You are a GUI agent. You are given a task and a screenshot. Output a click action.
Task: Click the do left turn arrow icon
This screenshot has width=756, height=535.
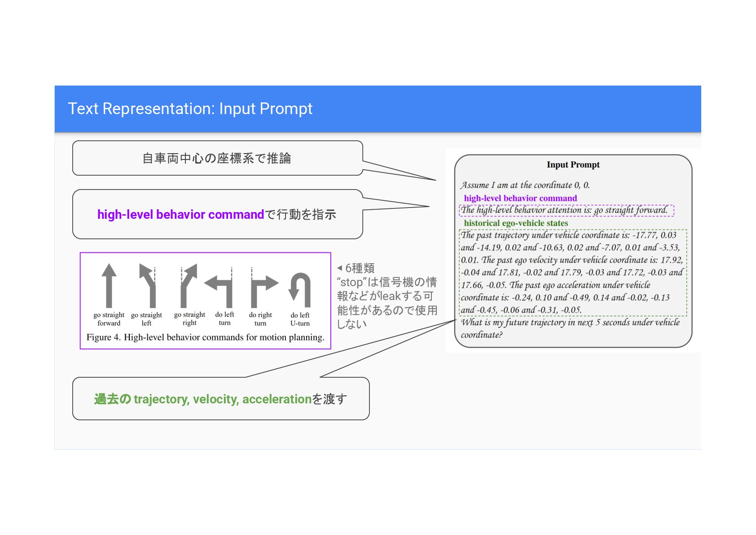coord(219,287)
